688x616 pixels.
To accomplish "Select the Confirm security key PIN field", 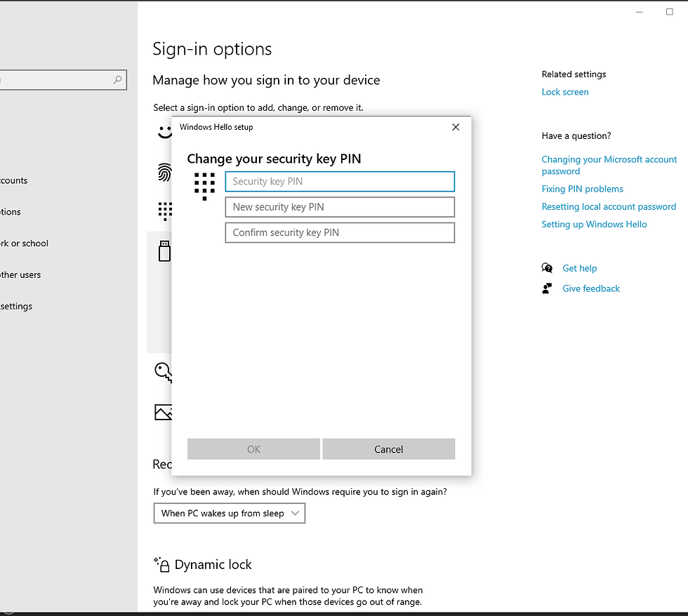I will (x=340, y=232).
